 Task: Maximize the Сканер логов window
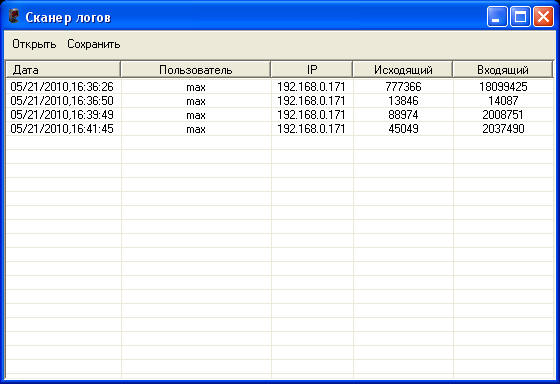(x=520, y=17)
